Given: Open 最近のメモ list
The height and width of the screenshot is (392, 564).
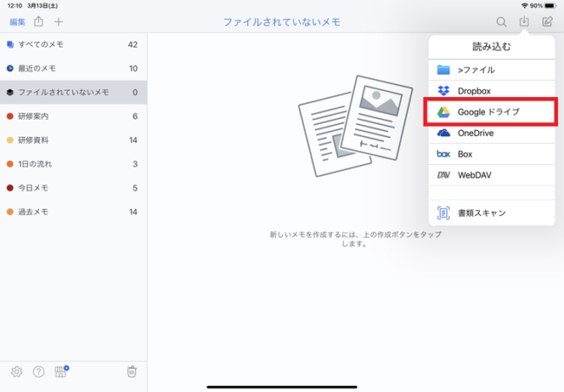Looking at the screenshot, I should click(x=73, y=68).
